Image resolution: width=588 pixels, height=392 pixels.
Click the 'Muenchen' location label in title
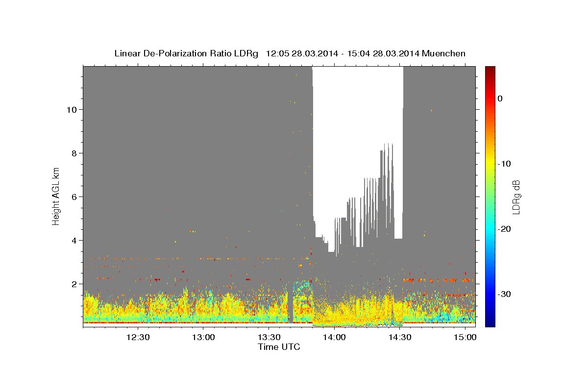tap(444, 53)
